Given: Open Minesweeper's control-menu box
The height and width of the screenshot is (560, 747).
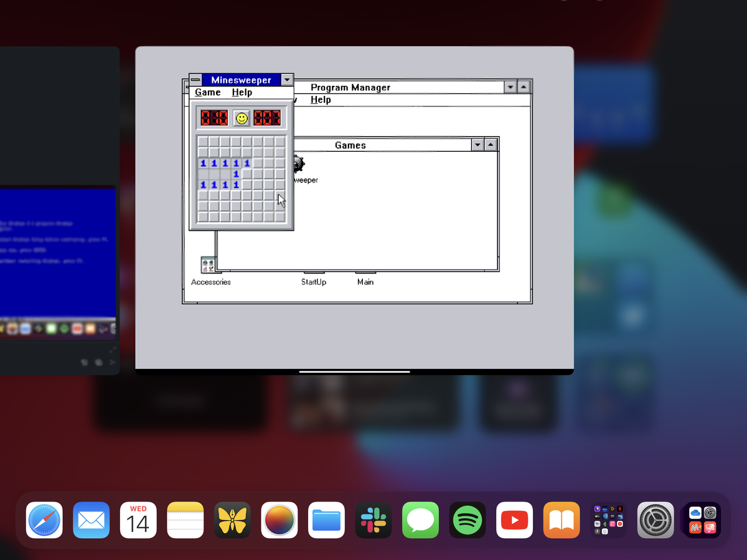Looking at the screenshot, I should (195, 80).
